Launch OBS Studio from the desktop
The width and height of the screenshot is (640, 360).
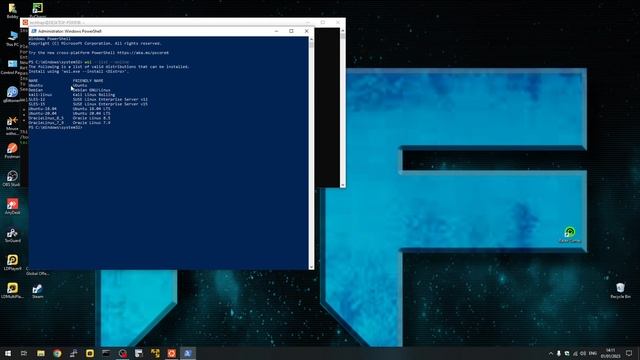point(12,178)
